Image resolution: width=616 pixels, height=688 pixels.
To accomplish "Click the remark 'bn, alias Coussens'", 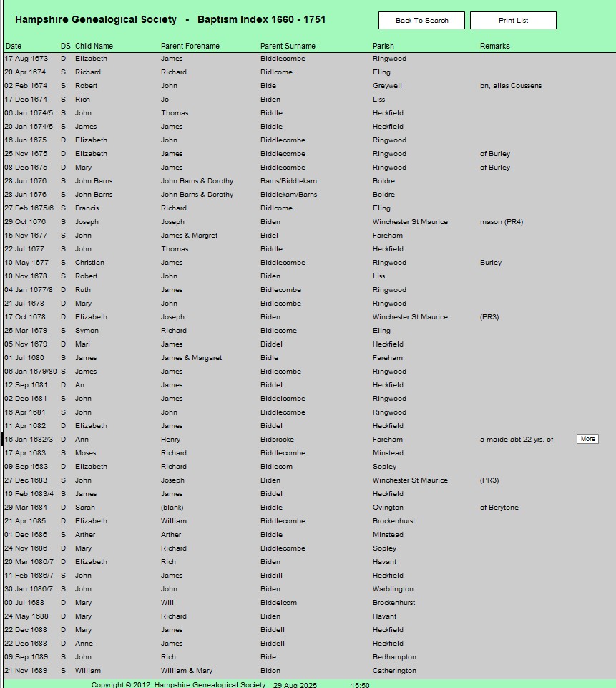I will point(510,86).
